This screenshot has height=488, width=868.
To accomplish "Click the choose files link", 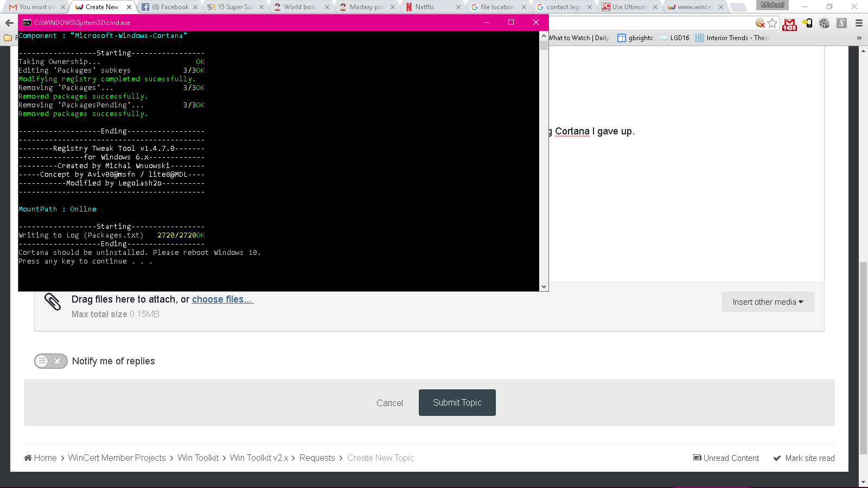I will tap(222, 299).
